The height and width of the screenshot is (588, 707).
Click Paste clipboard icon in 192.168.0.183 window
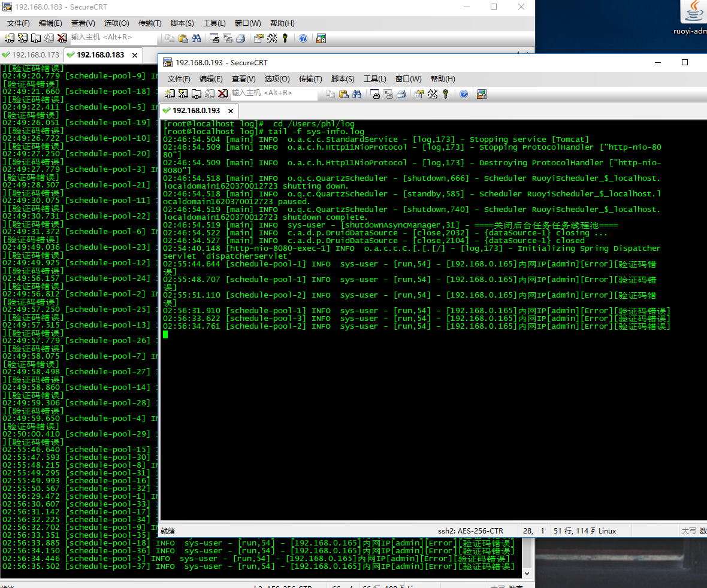pos(183,38)
